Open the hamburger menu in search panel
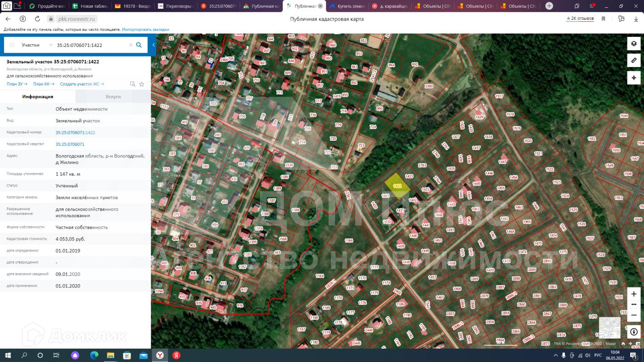Image resolution: width=644 pixels, height=362 pixels. click(x=12, y=45)
